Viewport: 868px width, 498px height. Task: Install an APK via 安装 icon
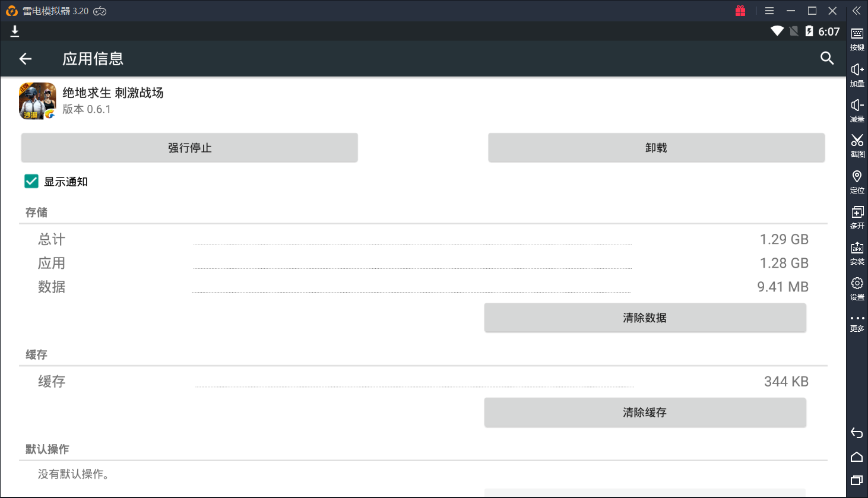point(857,252)
